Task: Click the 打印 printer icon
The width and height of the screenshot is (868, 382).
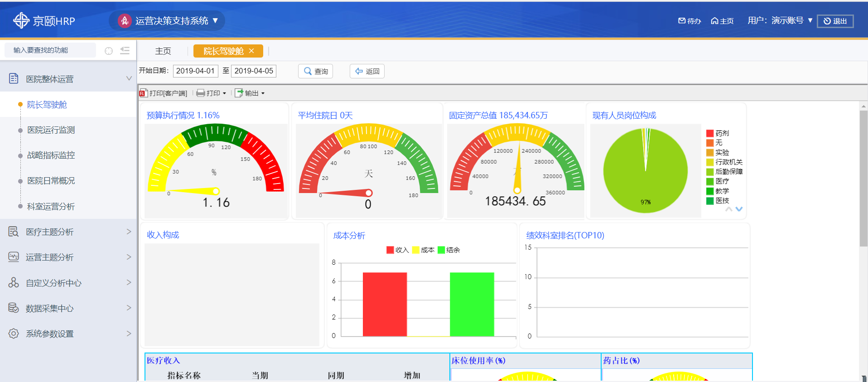Action: [x=201, y=93]
